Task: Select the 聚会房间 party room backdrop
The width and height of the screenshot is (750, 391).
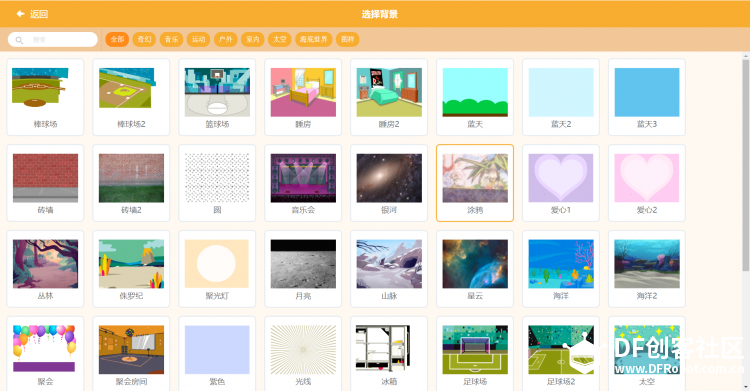Action: (131, 354)
